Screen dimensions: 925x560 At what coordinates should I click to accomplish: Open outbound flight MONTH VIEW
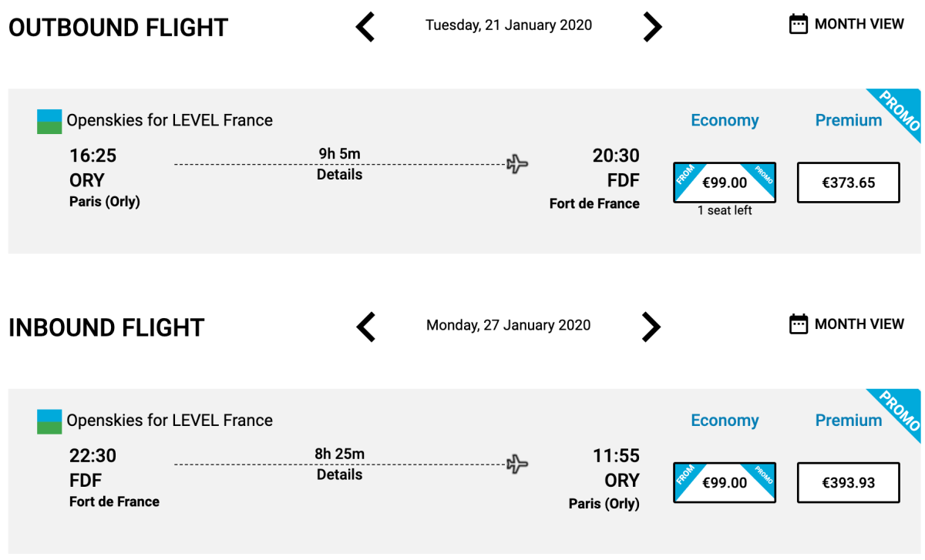[x=859, y=24]
